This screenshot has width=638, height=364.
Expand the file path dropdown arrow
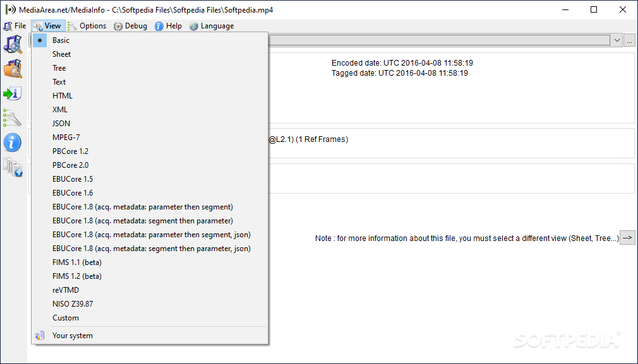tap(617, 40)
